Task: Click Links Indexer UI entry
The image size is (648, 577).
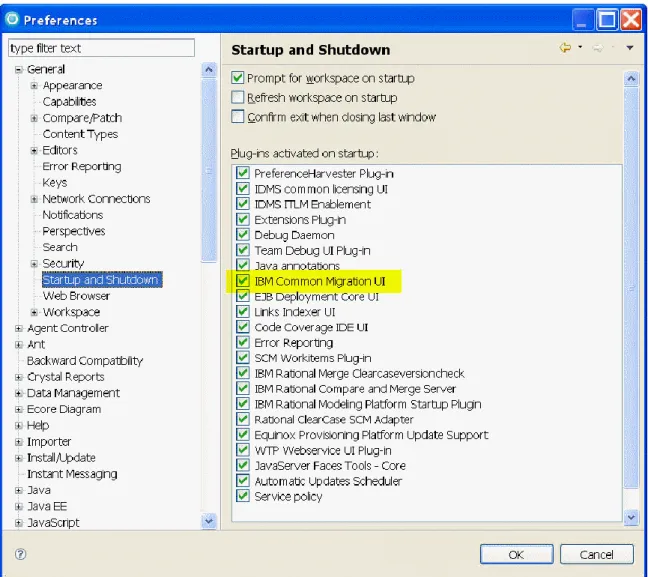Action: coord(295,312)
